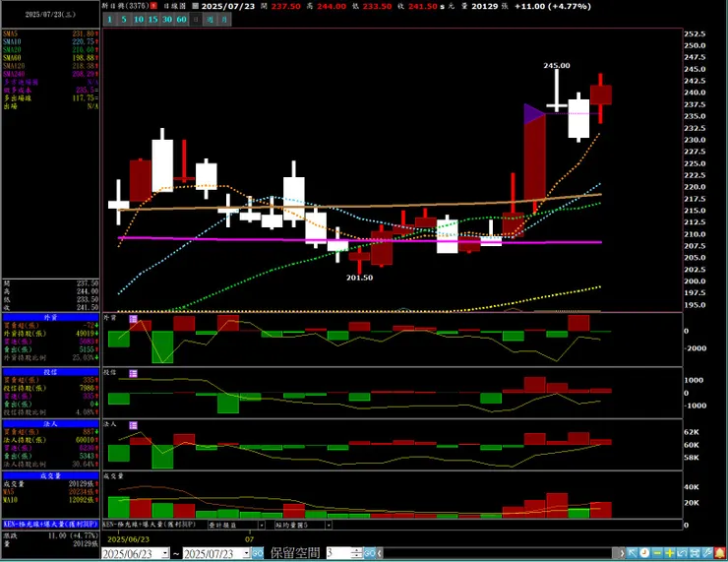Switch to 1-minute timeframe
Screen dimensions: 728x562
click(x=109, y=20)
